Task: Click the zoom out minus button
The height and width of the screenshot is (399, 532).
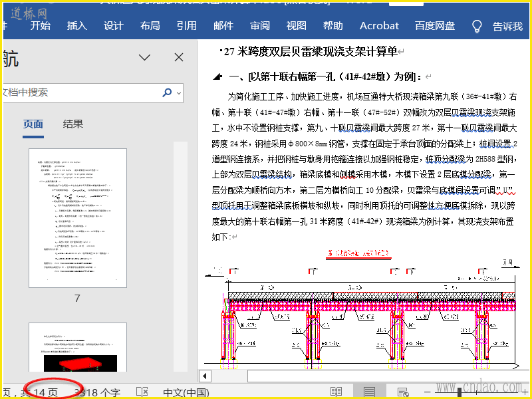Action: click(428, 392)
